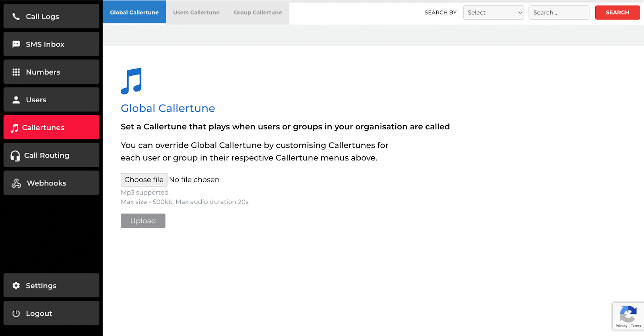644x336 pixels.
Task: Click the SMS Inbox chat bubble icon
Action: point(16,44)
